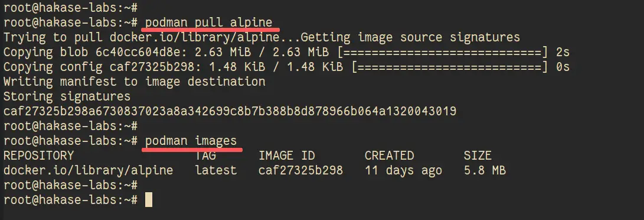The width and height of the screenshot is (644, 220).
Task: Click docker.io/library/alpine in the images table
Action: (89, 170)
